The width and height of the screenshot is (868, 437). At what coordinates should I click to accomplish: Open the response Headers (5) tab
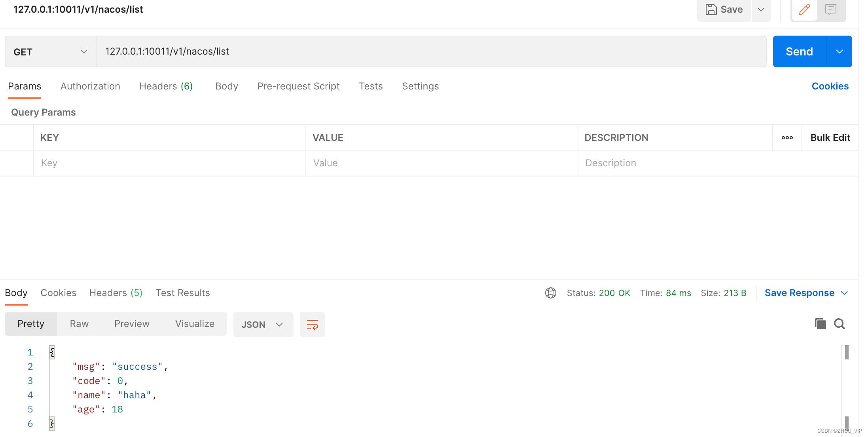pos(116,293)
